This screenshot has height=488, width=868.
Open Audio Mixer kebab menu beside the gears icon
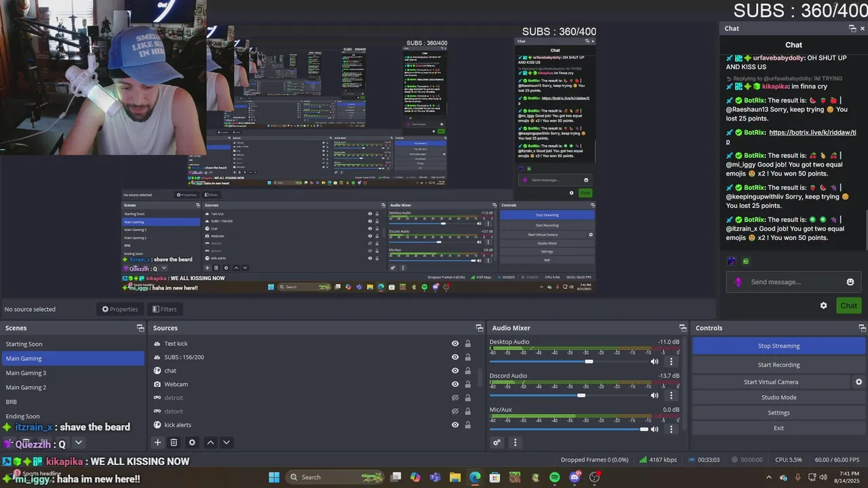pos(515,443)
